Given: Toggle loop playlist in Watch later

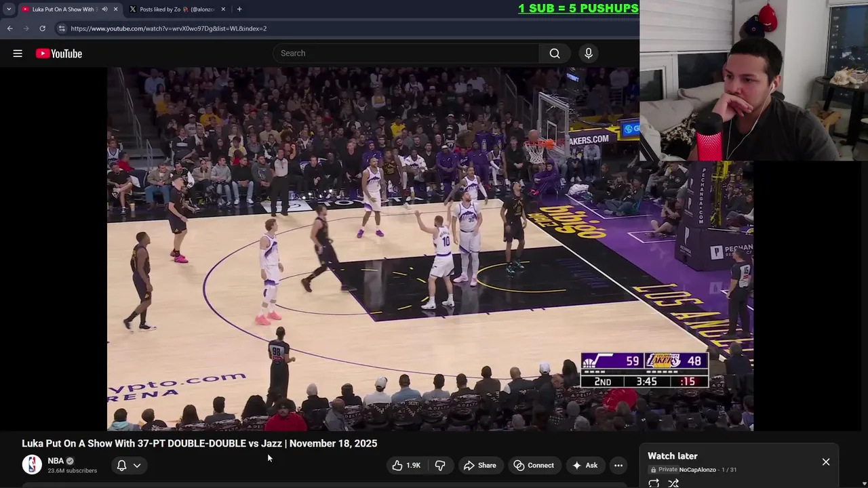Looking at the screenshot, I should coord(654,483).
